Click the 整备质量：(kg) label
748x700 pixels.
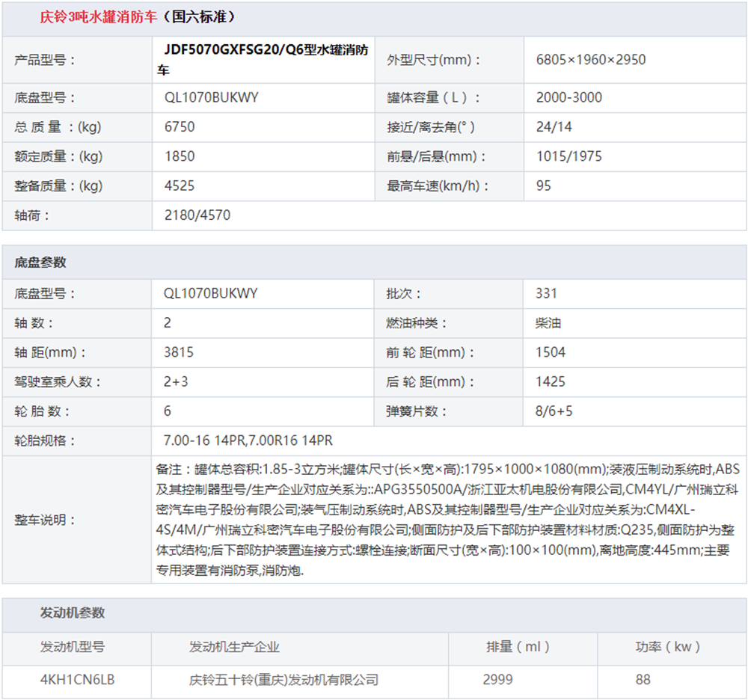click(x=58, y=186)
